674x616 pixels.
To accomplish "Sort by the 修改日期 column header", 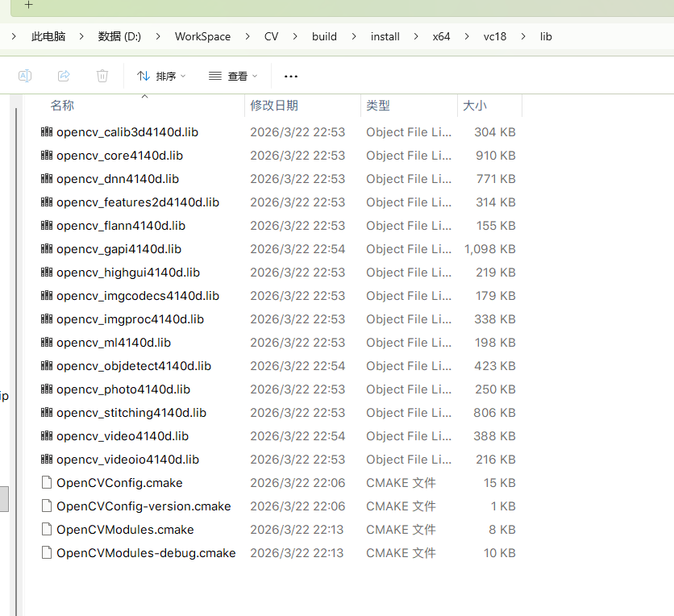I will (274, 106).
